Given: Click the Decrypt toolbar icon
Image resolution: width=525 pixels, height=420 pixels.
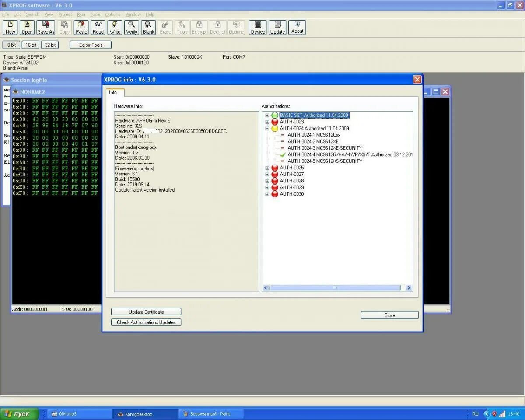Looking at the screenshot, I should [217, 28].
